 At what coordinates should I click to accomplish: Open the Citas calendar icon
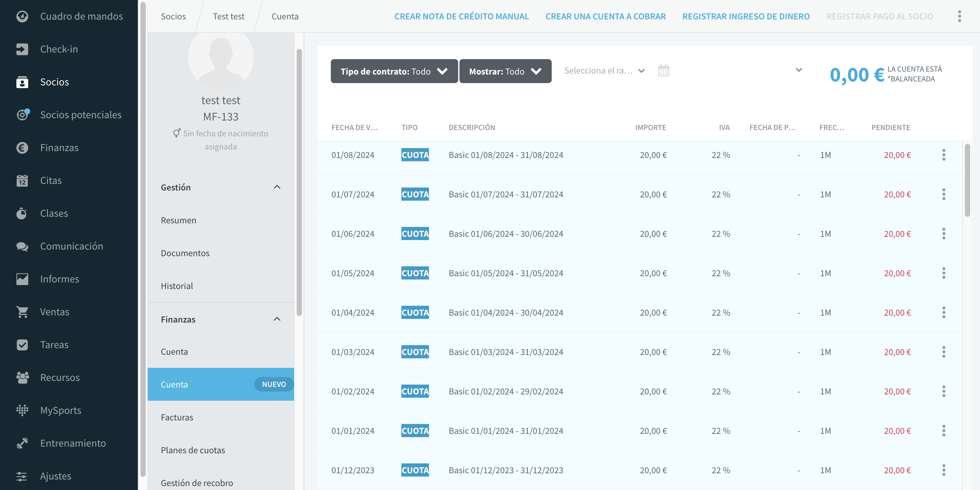22,181
